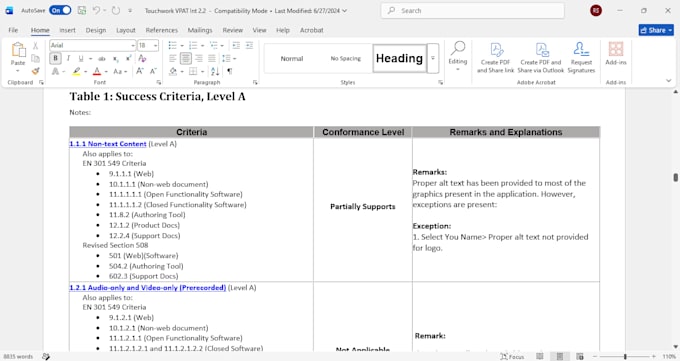Image resolution: width=680 pixels, height=361 pixels.
Task: Click Create PDF and Share link
Action: tap(495, 57)
